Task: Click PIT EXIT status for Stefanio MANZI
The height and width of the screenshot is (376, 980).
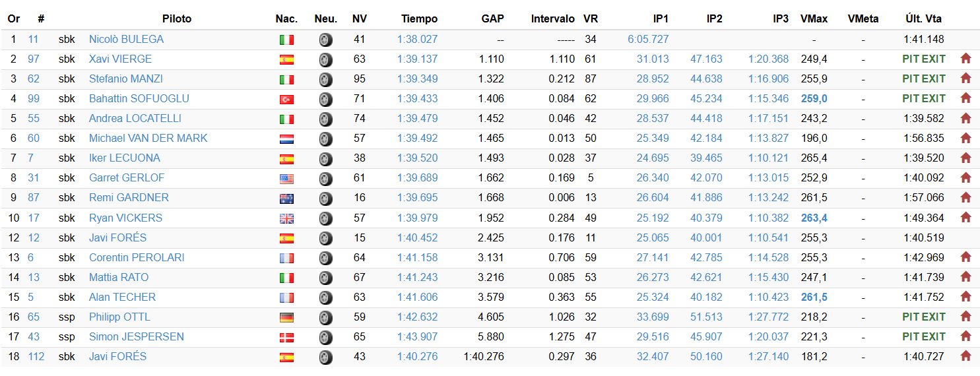Action: coord(924,79)
